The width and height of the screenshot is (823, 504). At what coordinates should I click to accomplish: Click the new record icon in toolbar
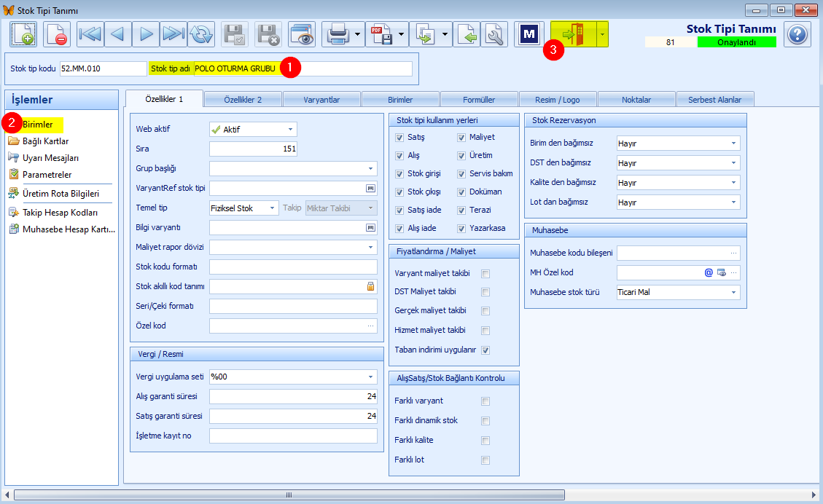(x=23, y=35)
